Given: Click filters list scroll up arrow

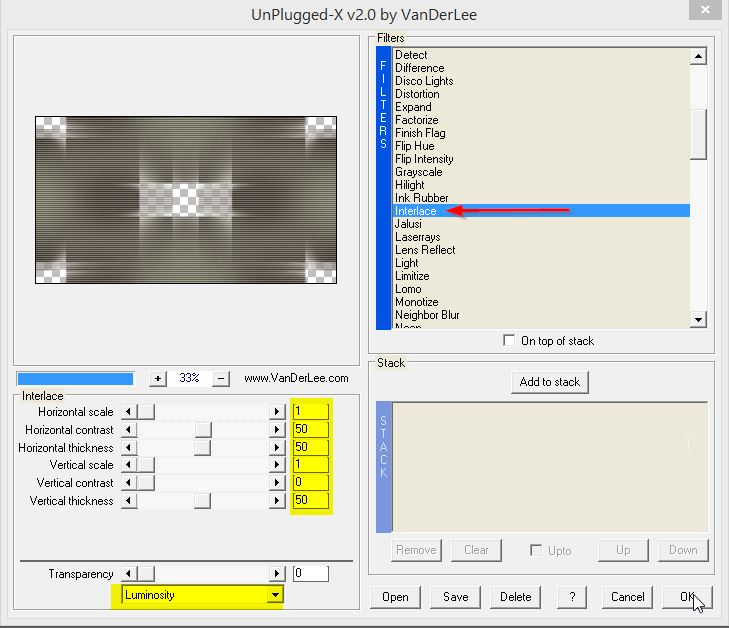Looking at the screenshot, I should pyautogui.click(x=698, y=57).
